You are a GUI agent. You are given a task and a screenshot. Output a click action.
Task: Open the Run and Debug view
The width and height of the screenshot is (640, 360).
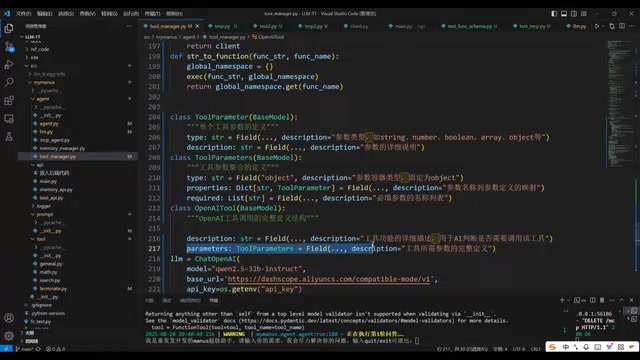coord(9,64)
